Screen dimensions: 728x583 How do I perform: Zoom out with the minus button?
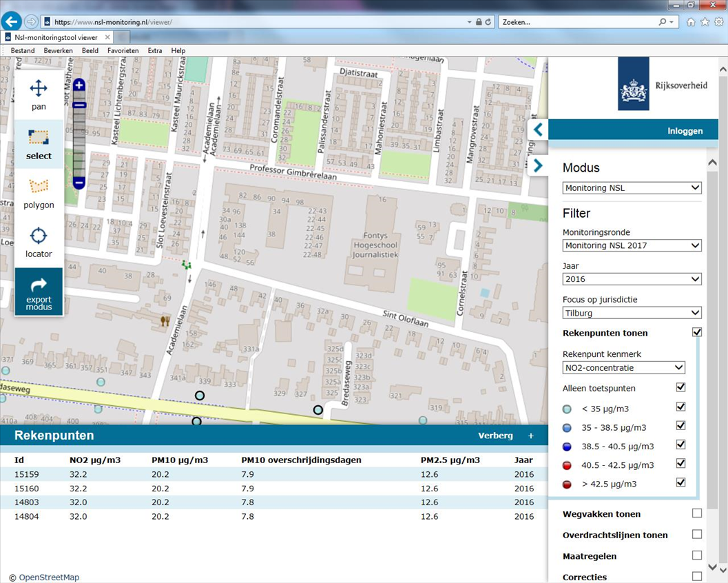coord(79,183)
